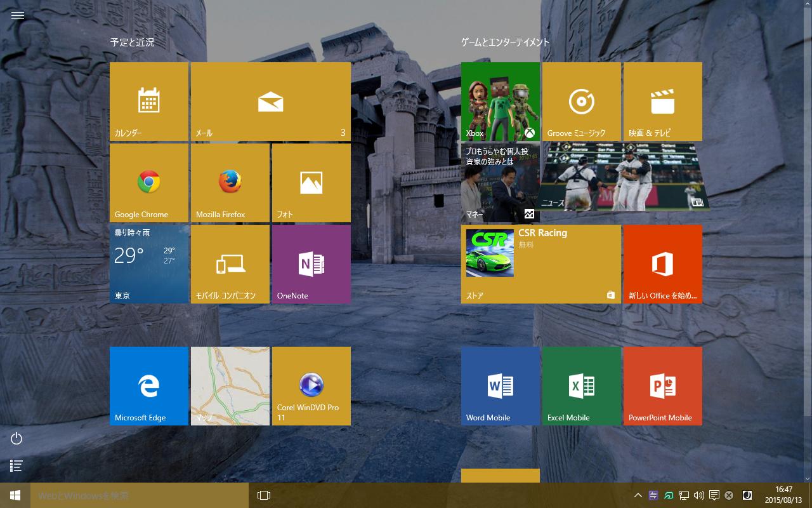
Task: Open the フォト photos tile
Action: coord(311,183)
